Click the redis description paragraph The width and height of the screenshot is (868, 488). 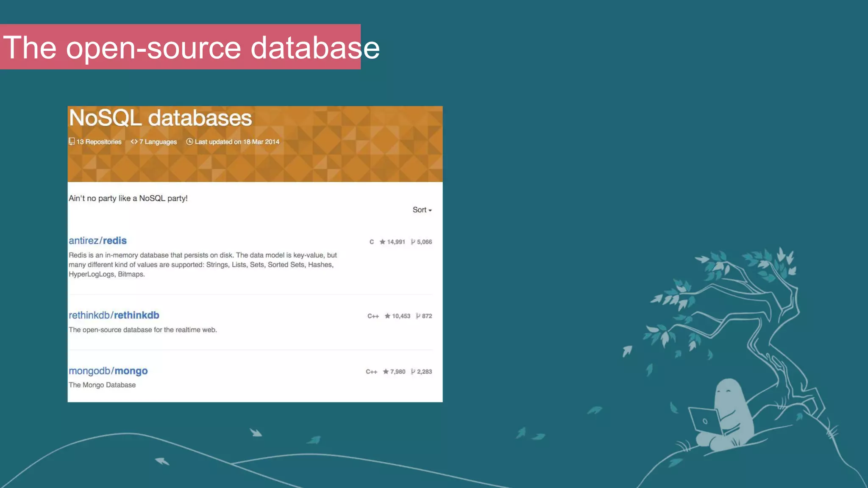(x=203, y=265)
